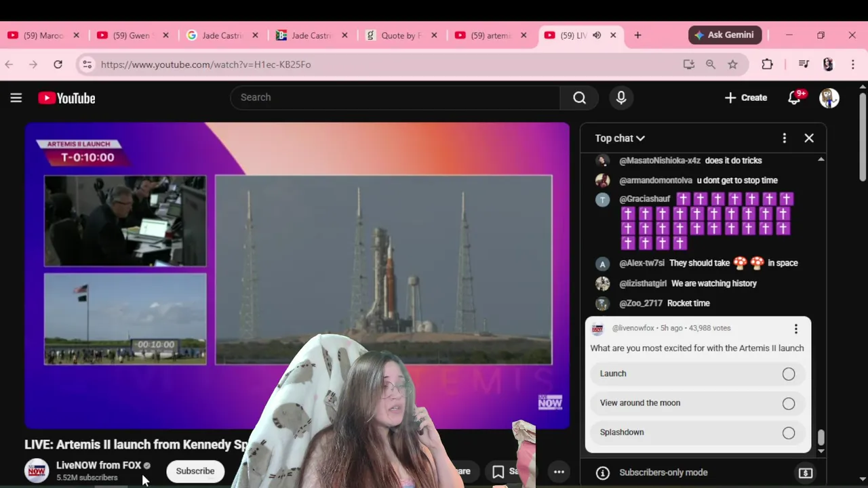
Task: Open the account avatar menu on YouTube
Action: [829, 98]
